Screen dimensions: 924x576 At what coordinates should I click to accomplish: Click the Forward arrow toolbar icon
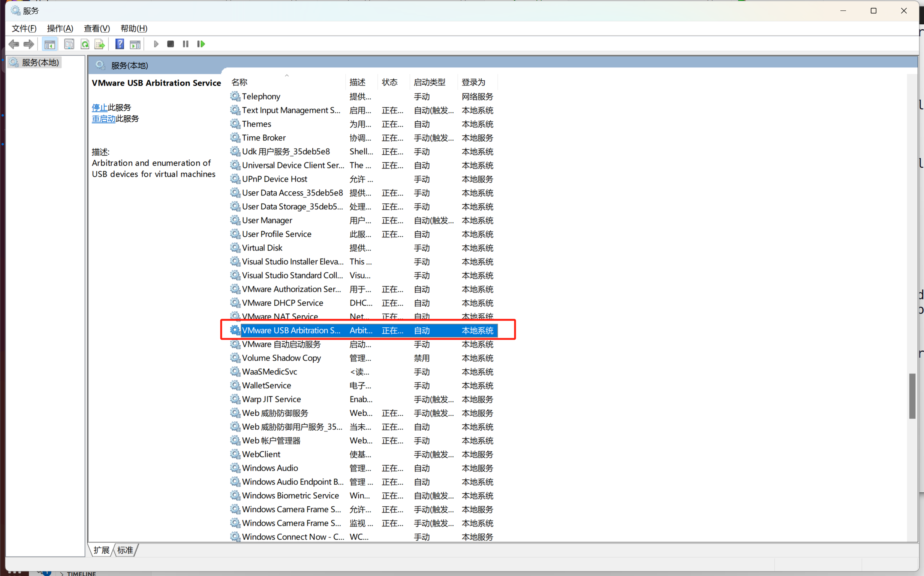tap(28, 44)
